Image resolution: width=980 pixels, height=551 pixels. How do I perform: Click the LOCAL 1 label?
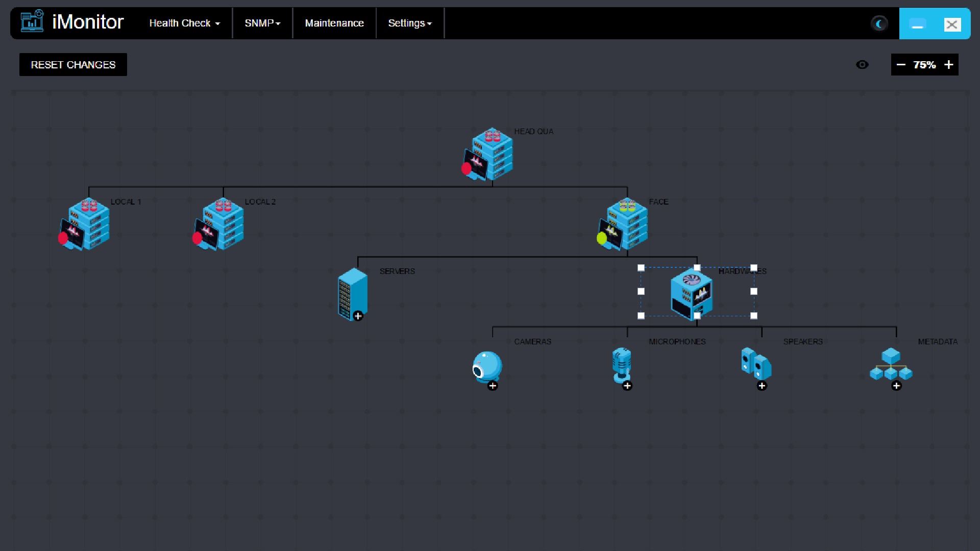click(126, 202)
